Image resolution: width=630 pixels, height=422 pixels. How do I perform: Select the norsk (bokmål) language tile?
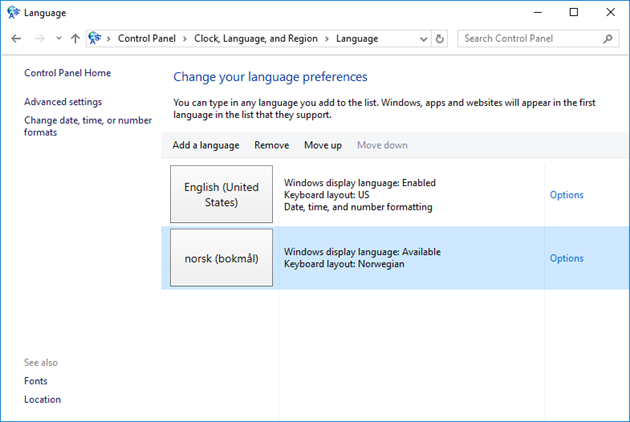[x=221, y=258]
